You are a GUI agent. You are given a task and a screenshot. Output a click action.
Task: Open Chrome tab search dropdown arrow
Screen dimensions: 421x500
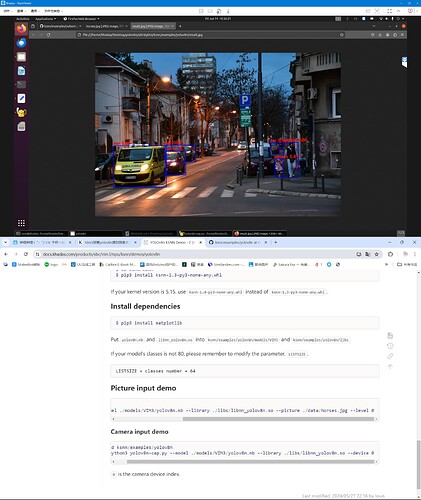tap(5, 243)
